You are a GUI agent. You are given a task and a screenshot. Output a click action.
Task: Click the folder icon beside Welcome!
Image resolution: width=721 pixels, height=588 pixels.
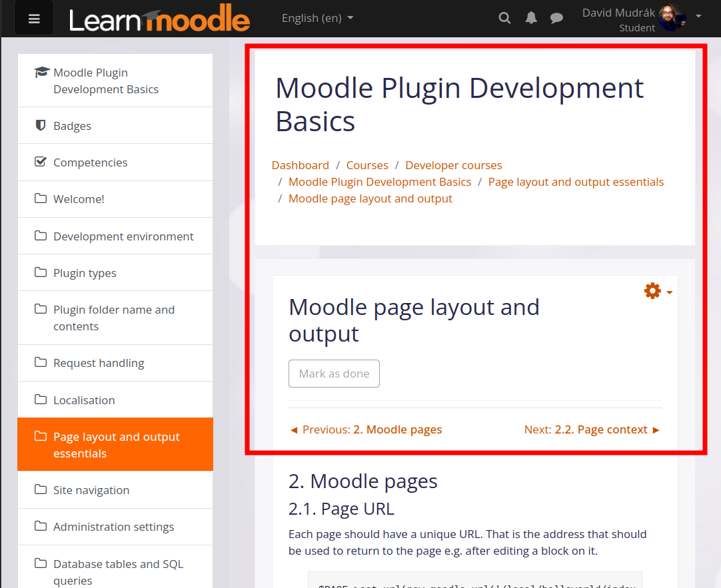pyautogui.click(x=41, y=198)
